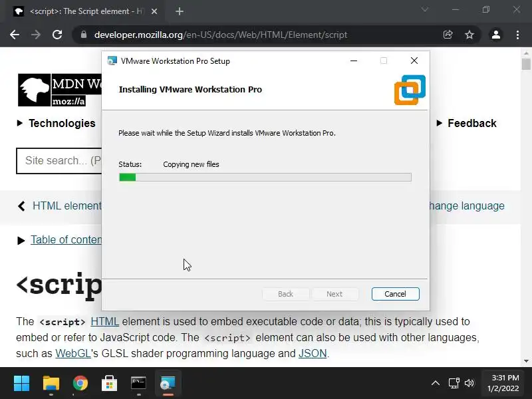Screen dimensions: 532x399
Task: Expand the Technologies menu
Action: pos(57,123)
